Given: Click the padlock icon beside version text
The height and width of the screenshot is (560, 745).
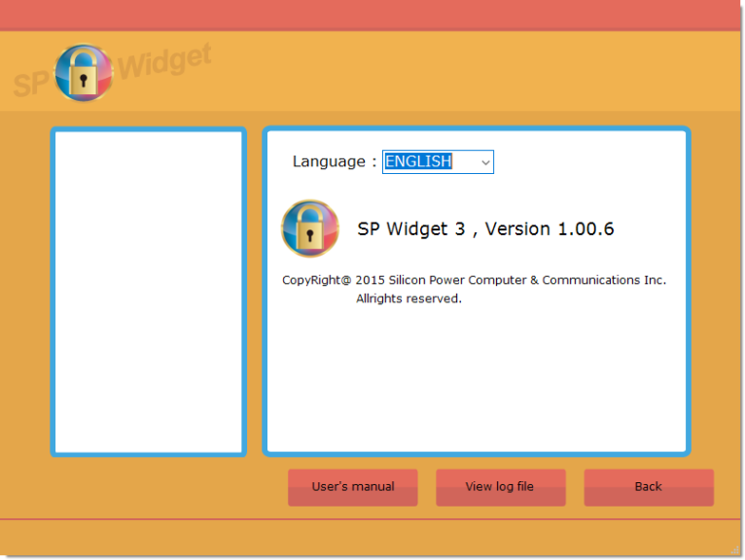Looking at the screenshot, I should 310,228.
